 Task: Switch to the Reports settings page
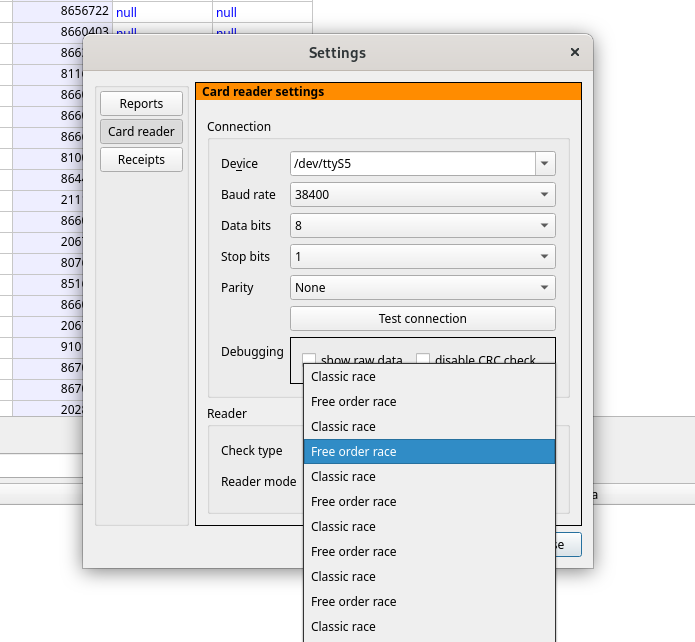tap(141, 103)
